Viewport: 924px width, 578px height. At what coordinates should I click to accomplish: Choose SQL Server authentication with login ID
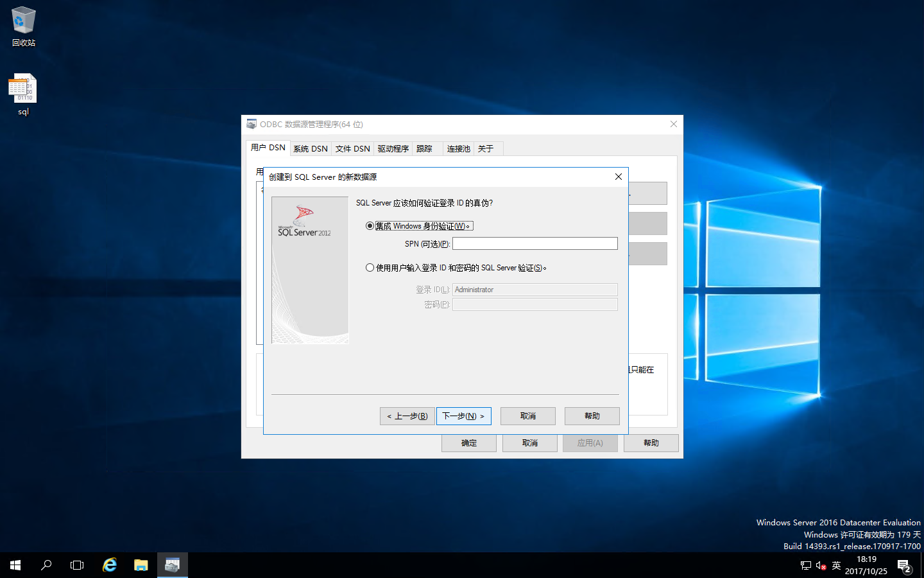tap(456, 268)
